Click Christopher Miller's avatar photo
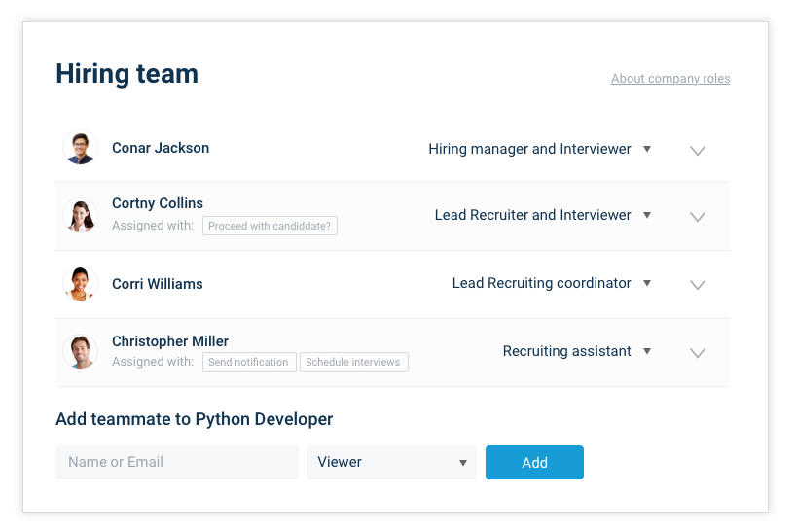Image resolution: width=795 pixels, height=532 pixels. tap(80, 352)
